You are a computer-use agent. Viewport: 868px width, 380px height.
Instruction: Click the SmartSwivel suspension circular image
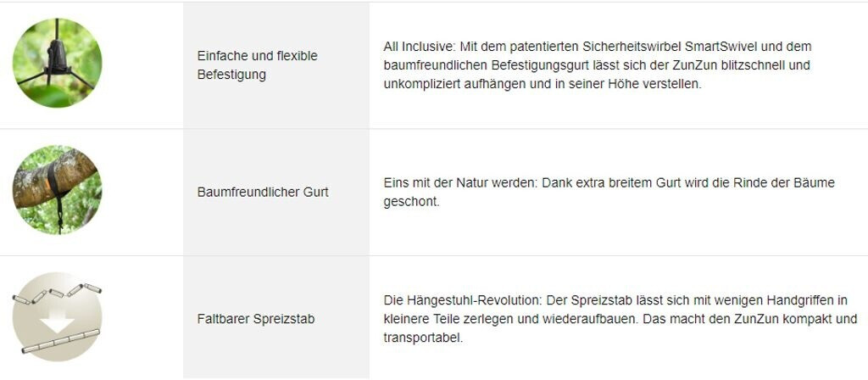(x=57, y=63)
